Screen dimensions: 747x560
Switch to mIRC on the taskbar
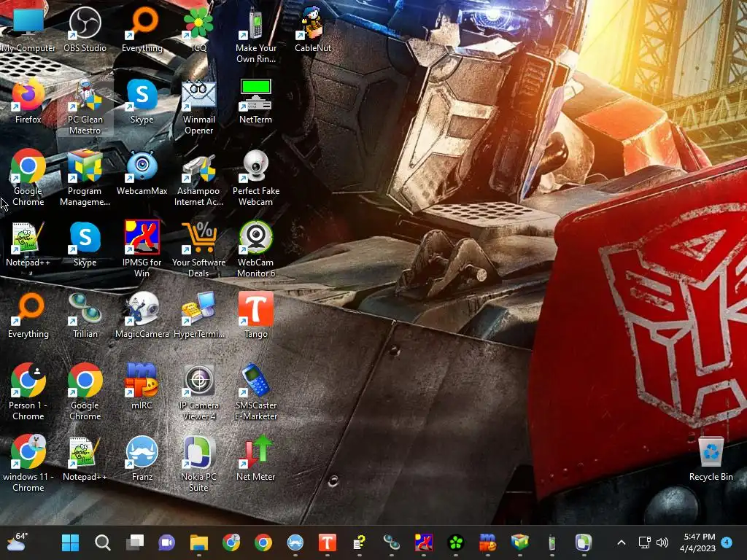[x=488, y=542]
